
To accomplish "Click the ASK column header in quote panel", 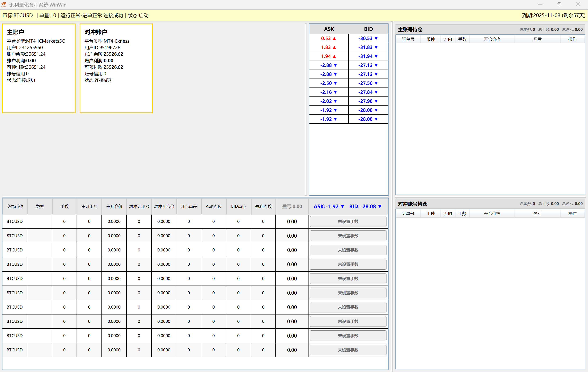I will [329, 29].
